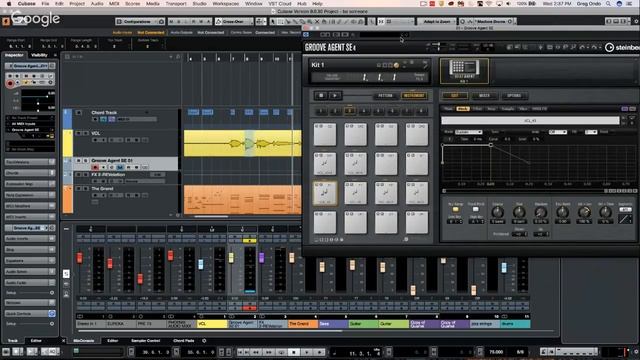Open the Adapt to Zoom dropdown
640x360 pixels.
[x=437, y=21]
